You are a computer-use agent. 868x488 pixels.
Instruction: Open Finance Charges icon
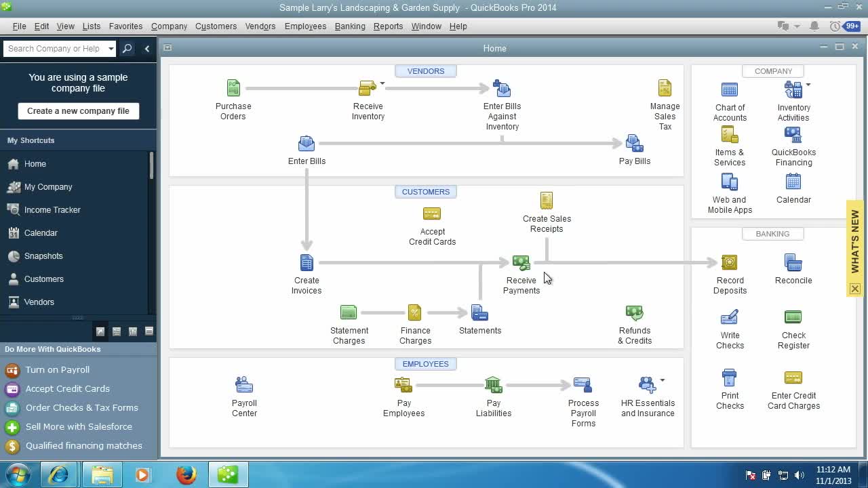point(415,312)
